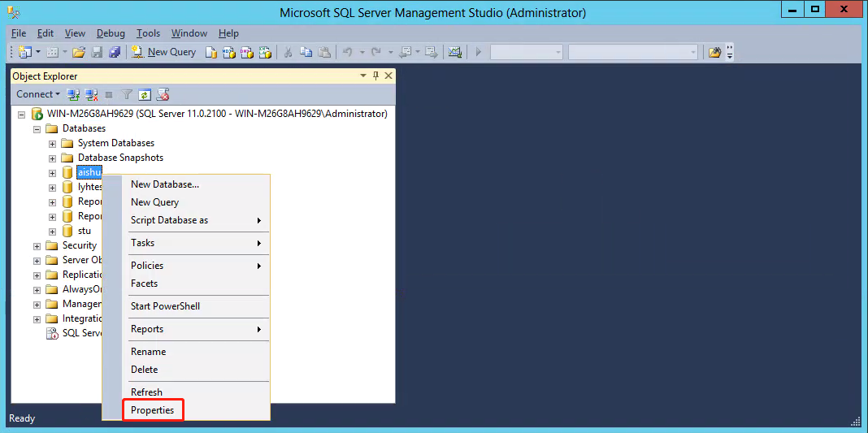Open the toolbar options overflow arrow
The width and height of the screenshot is (868, 433).
pos(730,52)
